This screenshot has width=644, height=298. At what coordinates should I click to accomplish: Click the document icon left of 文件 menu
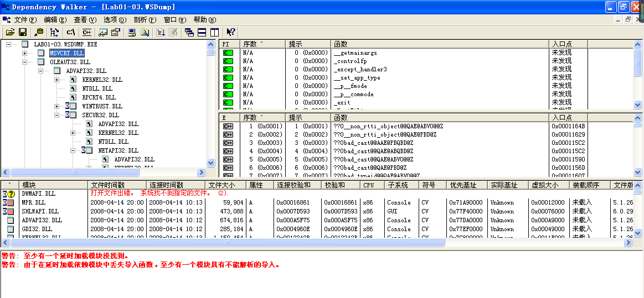coord(7,20)
